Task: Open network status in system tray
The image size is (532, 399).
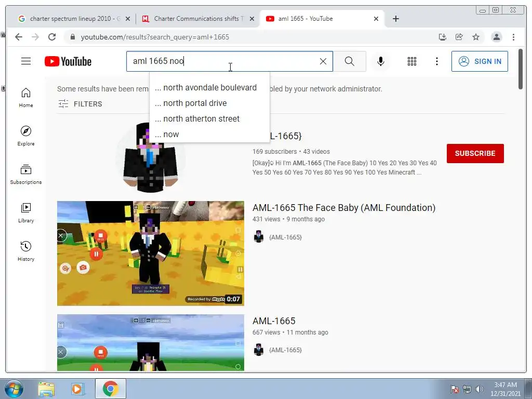Action: click(x=467, y=389)
